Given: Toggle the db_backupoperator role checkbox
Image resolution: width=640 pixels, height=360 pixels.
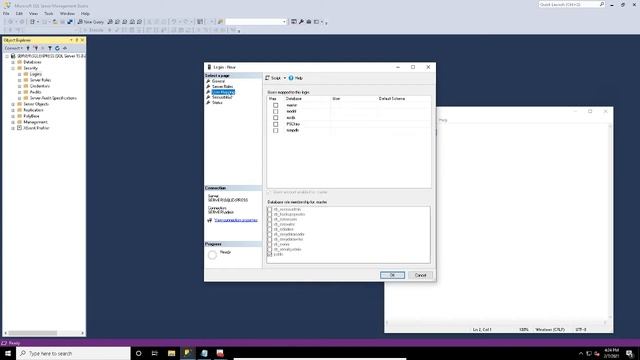Looking at the screenshot, I should click(x=269, y=214).
